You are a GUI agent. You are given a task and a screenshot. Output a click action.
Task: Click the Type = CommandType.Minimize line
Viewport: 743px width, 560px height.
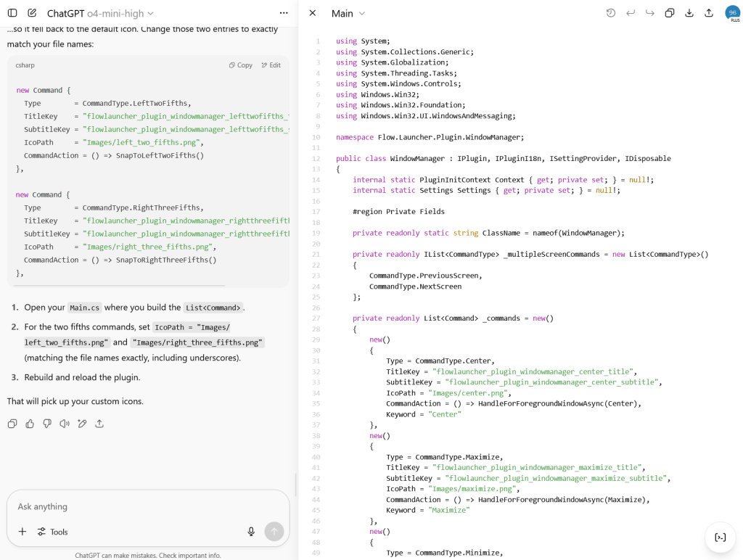click(x=444, y=553)
